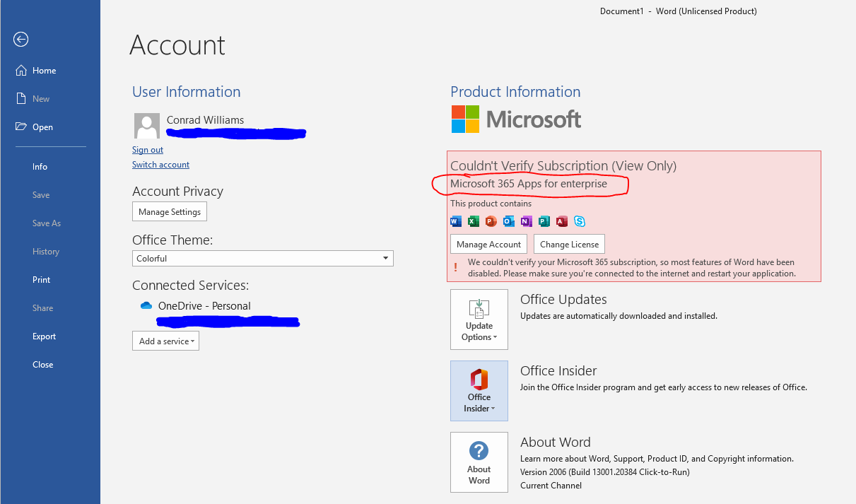The image size is (856, 504).
Task: Click the Sign out link
Action: [148, 150]
